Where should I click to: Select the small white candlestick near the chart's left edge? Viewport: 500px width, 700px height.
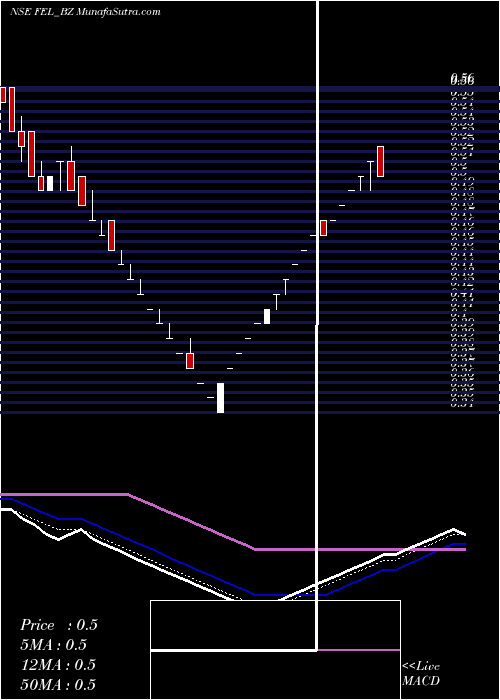pyautogui.click(x=50, y=183)
